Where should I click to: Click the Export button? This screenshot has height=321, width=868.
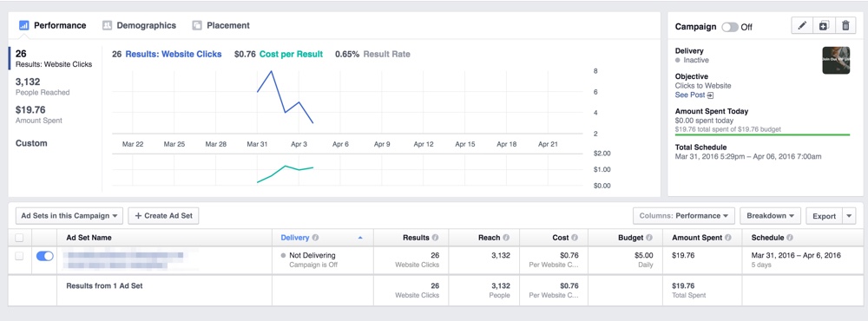coord(825,216)
